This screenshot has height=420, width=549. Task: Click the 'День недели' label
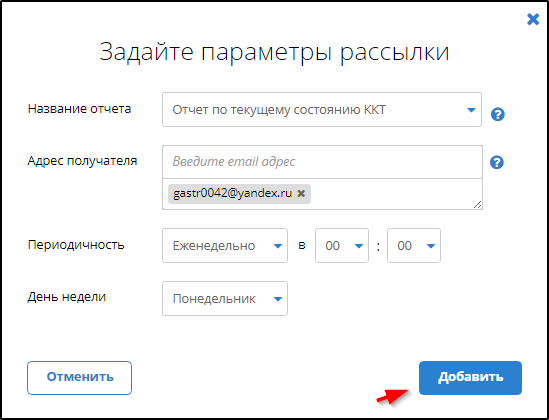(x=67, y=297)
